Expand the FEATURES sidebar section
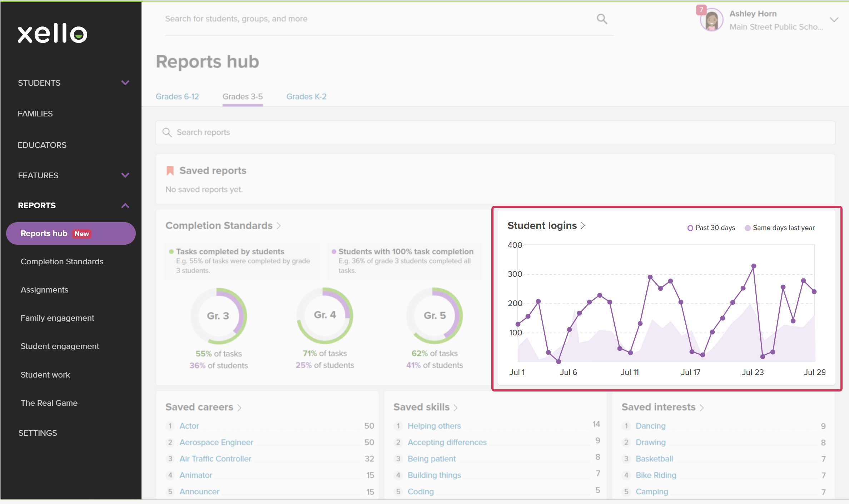The image size is (849, 504). pos(125,175)
